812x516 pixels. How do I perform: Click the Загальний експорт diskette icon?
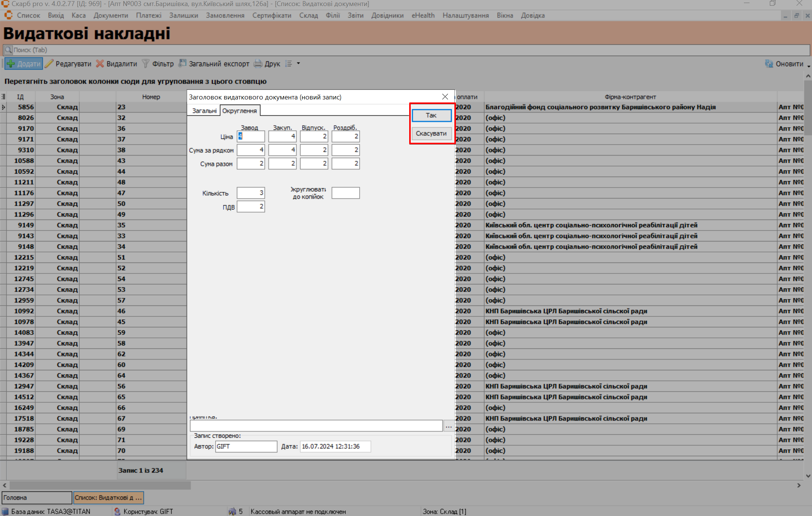tap(182, 63)
